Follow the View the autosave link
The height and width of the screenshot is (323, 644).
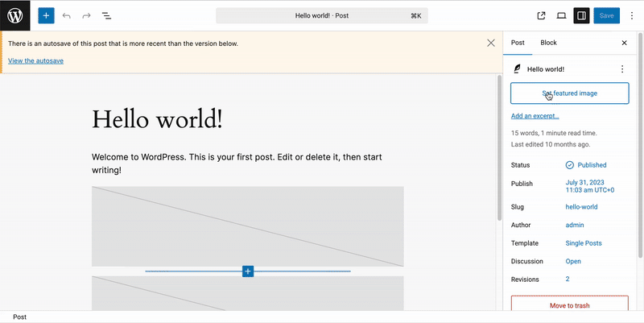pyautogui.click(x=35, y=60)
